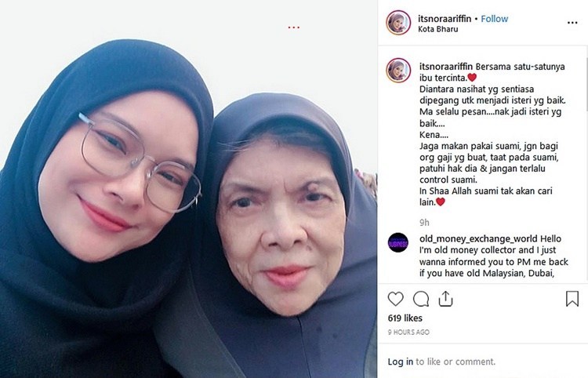Click the old_money_exchange_world avatar icon

398,242
